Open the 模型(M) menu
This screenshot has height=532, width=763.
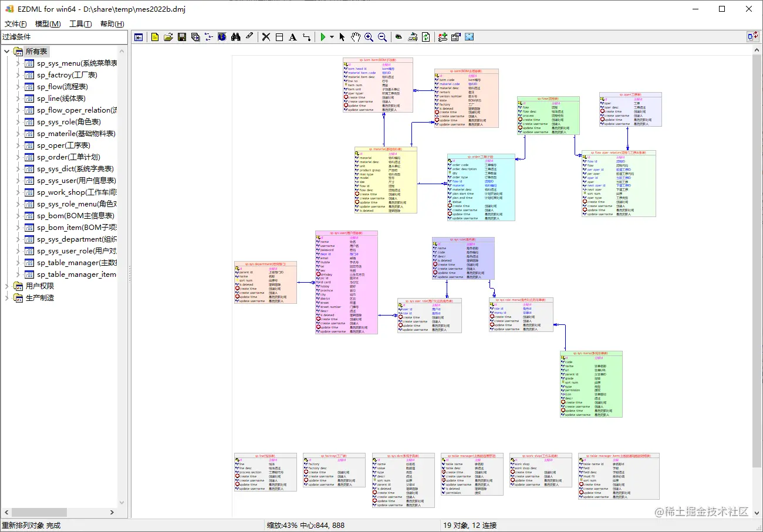click(48, 24)
